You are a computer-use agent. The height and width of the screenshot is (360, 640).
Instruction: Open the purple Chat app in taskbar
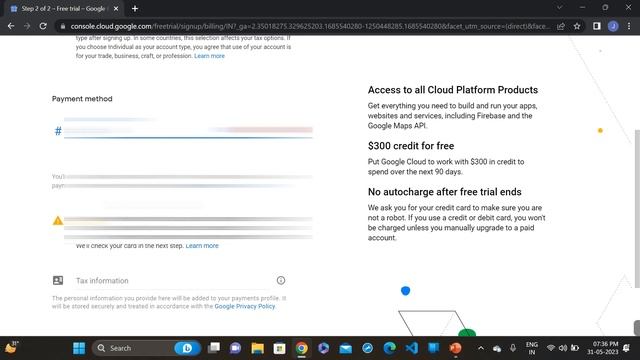click(x=236, y=348)
